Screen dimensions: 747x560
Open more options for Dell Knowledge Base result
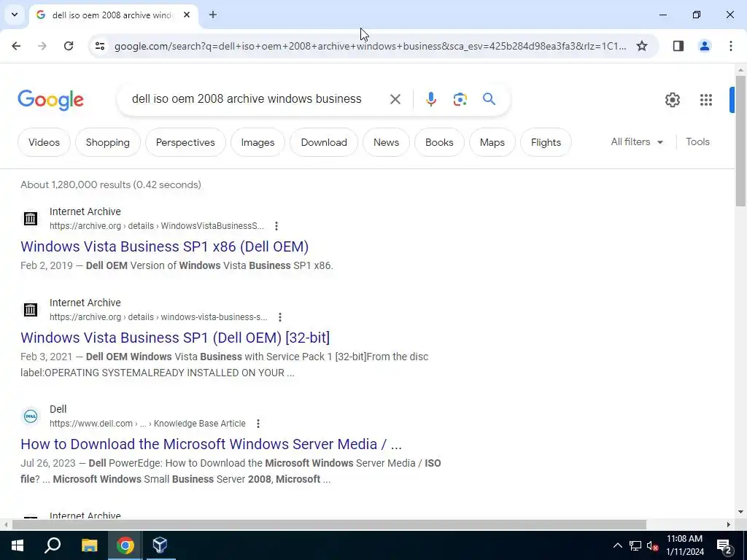(258, 424)
